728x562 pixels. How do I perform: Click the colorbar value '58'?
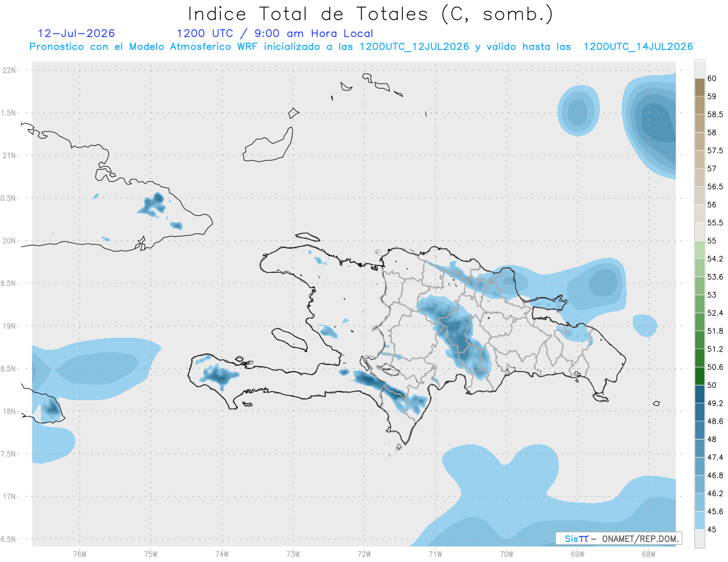(712, 133)
